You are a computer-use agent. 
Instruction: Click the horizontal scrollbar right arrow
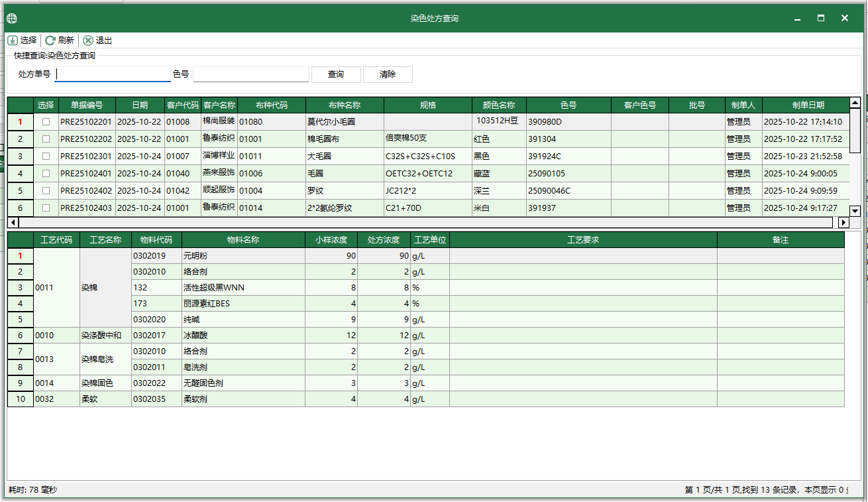pyautogui.click(x=843, y=222)
